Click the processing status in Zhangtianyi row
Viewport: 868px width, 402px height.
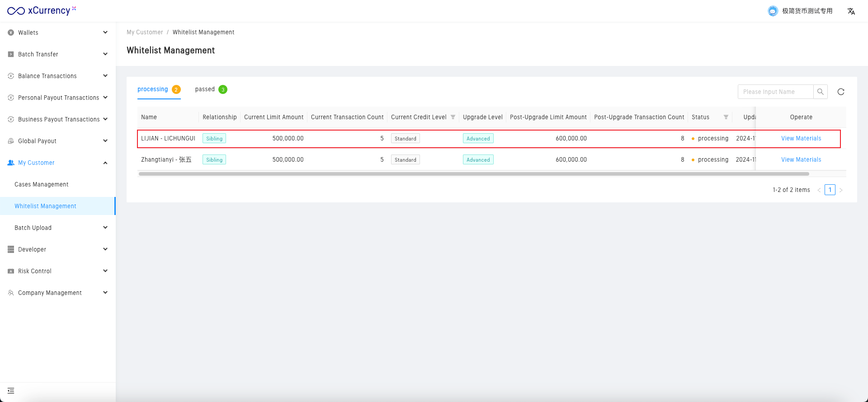(710, 160)
